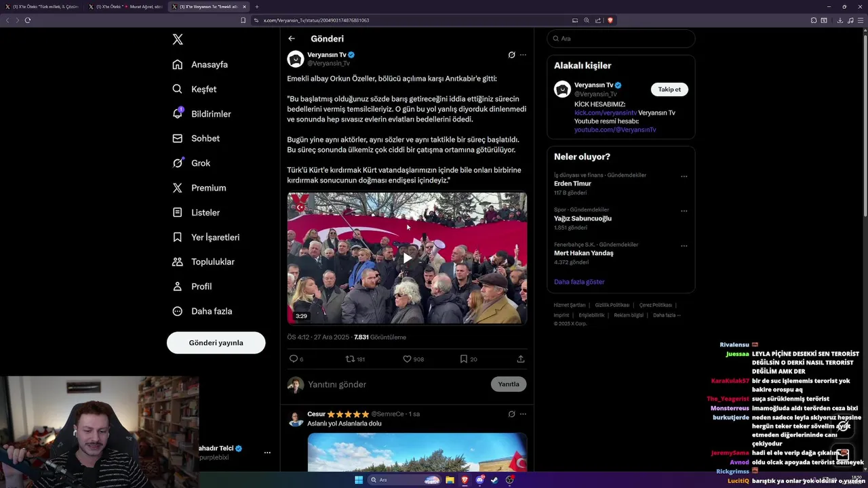This screenshot has width=868, height=488.
Task: Open OBS Studio from the taskbar
Action: 510,480
